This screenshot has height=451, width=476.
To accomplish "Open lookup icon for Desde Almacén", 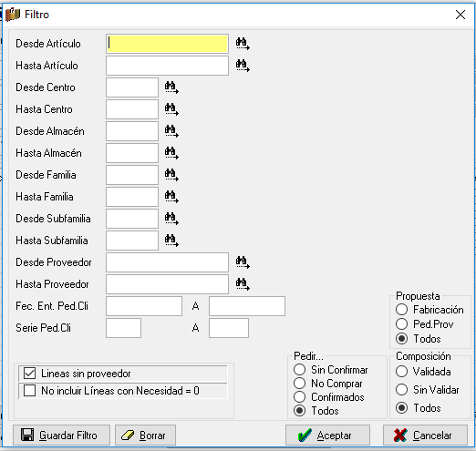I will point(171,131).
